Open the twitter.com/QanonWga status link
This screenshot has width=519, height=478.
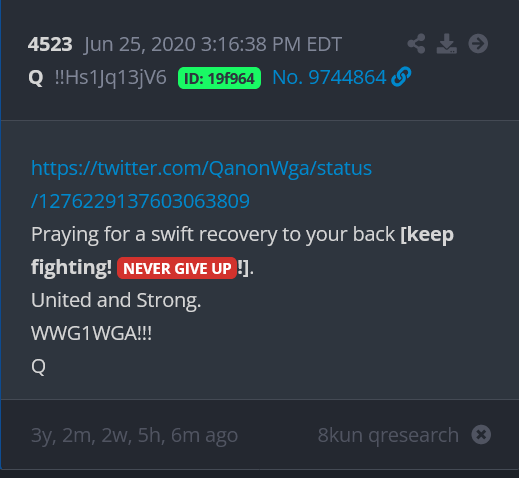201,184
